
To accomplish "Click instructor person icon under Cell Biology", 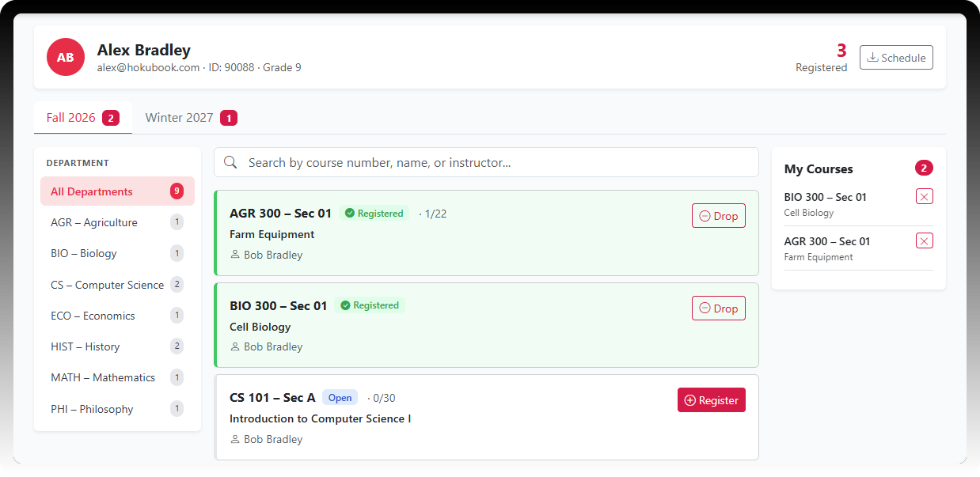I will [x=235, y=346].
